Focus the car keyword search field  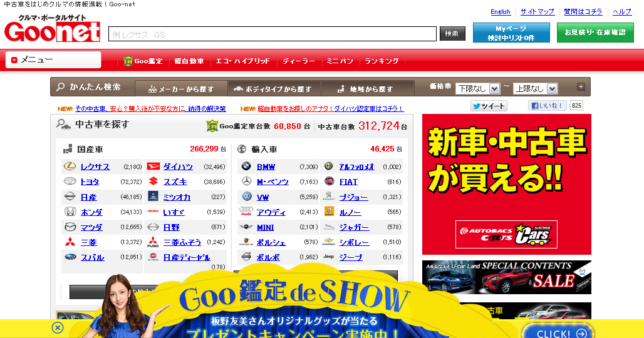click(x=273, y=34)
